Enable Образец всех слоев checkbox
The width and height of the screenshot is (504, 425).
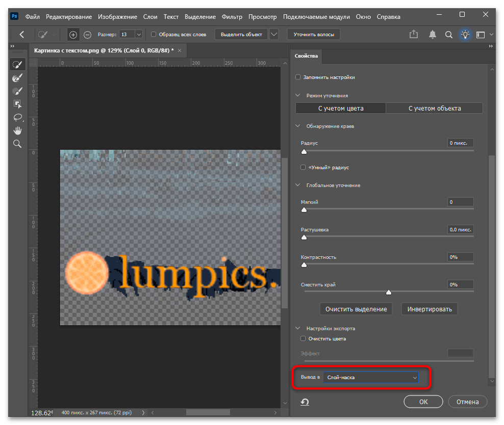tap(154, 34)
